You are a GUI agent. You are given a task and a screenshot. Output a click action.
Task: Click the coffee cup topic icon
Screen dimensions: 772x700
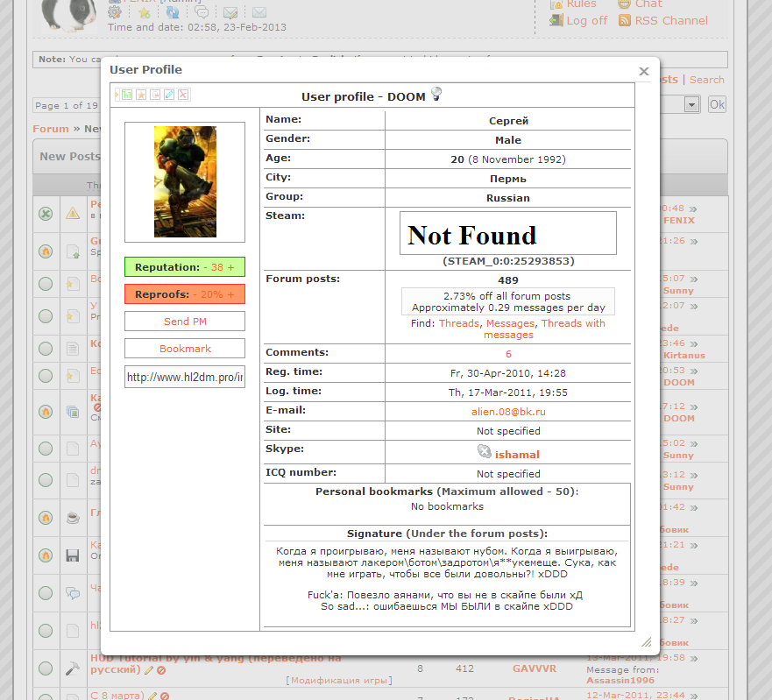(73, 518)
